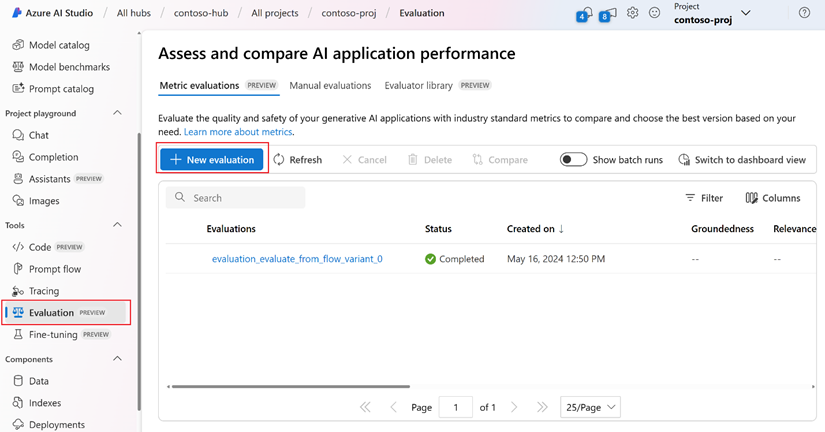Click the Prompt catalog icon
825x432 pixels.
pyautogui.click(x=18, y=88)
